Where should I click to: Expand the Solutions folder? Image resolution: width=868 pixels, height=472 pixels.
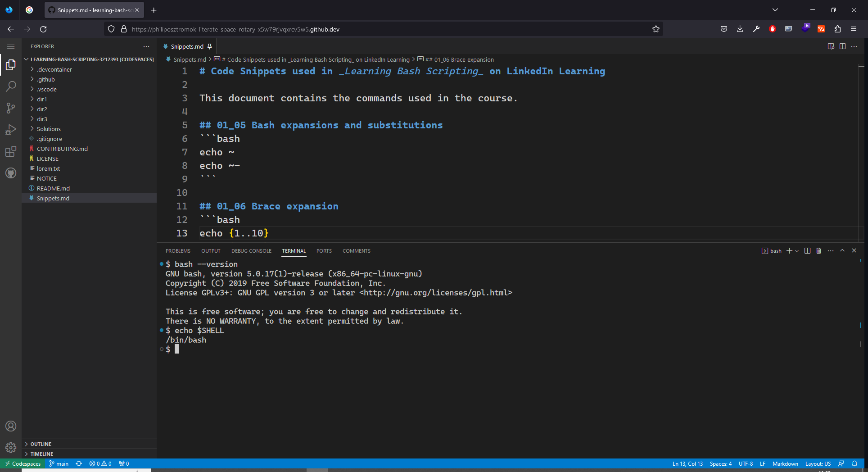89,129
